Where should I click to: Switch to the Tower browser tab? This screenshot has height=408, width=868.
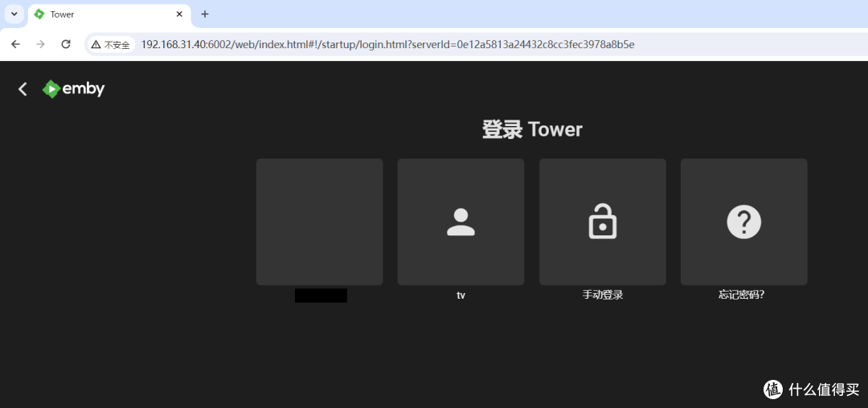(x=109, y=14)
